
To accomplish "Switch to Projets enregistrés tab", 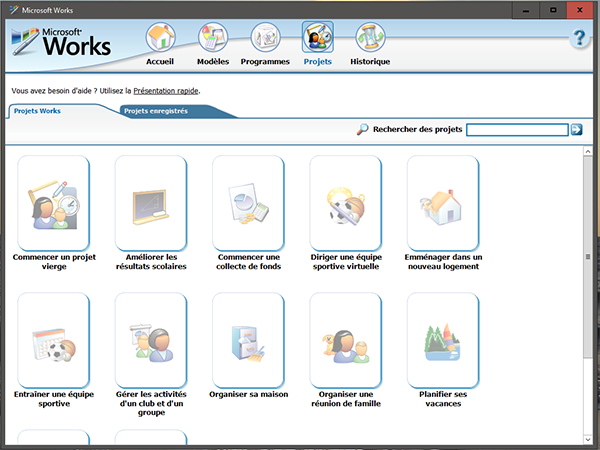I will tap(156, 111).
